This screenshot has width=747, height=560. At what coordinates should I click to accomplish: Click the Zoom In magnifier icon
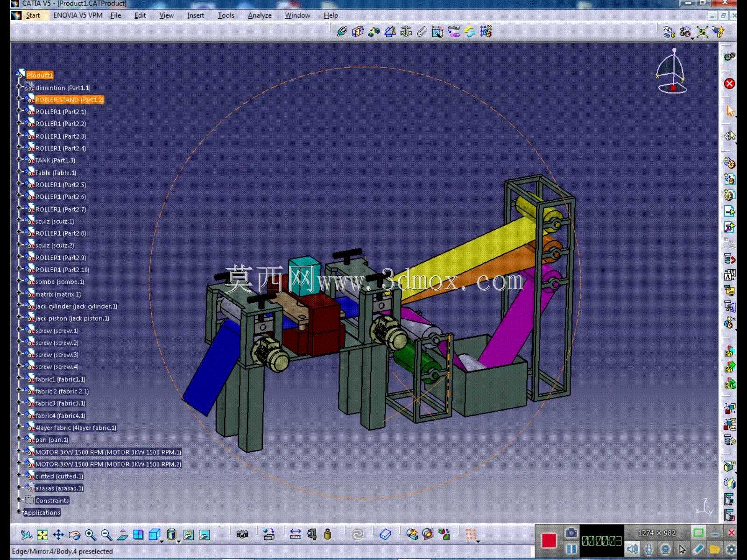pos(90,535)
